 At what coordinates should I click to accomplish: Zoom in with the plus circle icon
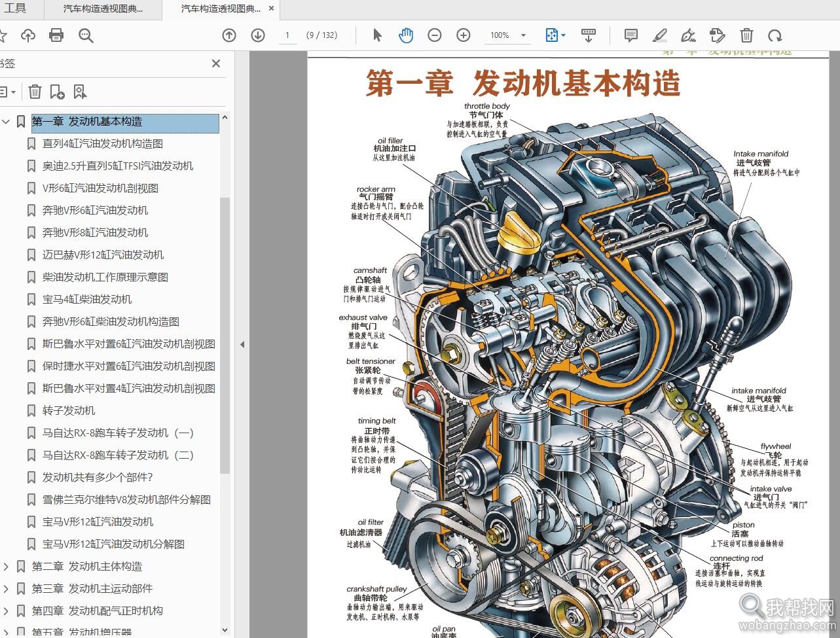tap(464, 35)
